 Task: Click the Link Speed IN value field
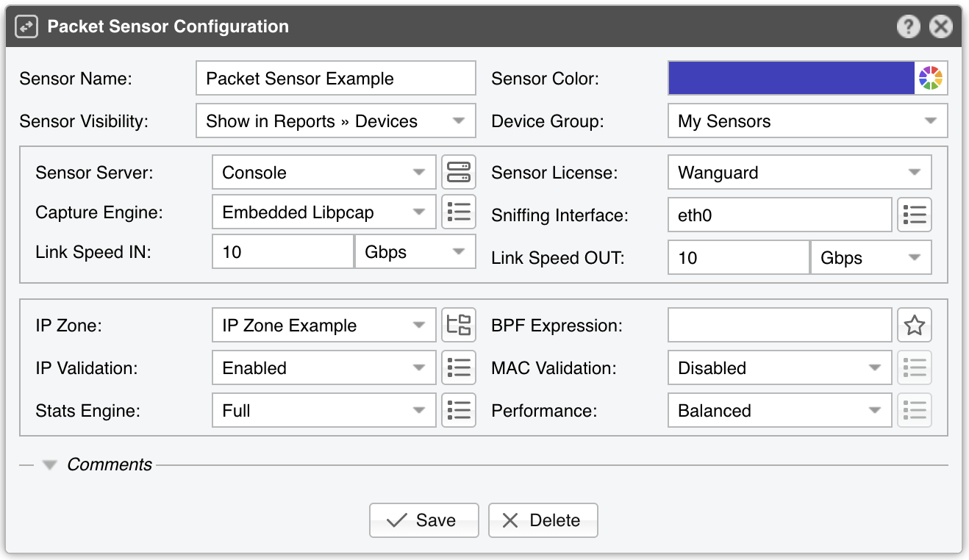click(x=284, y=252)
